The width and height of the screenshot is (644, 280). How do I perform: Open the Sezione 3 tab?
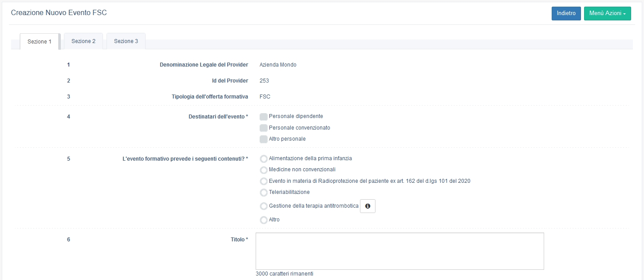coord(126,41)
